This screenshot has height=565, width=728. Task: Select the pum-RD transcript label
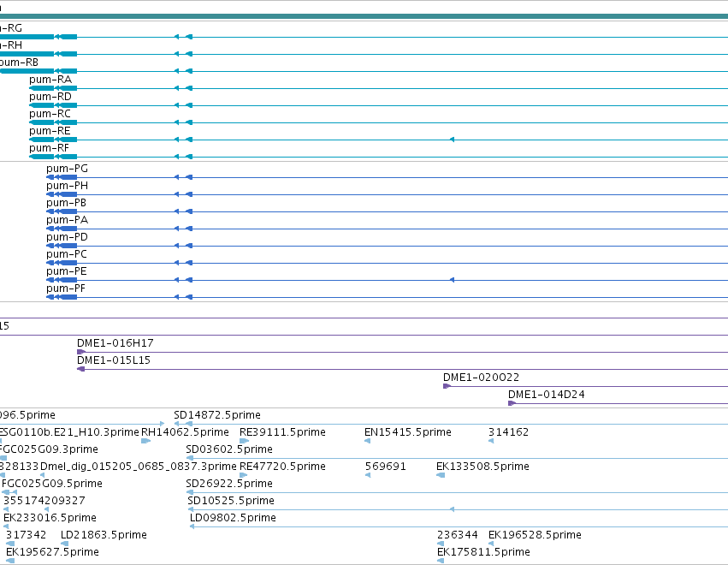[x=50, y=97]
